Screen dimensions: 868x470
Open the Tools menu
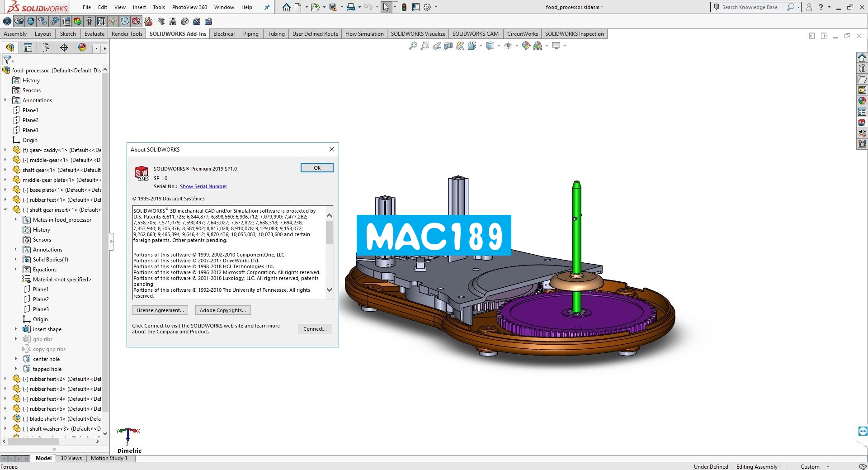158,7
